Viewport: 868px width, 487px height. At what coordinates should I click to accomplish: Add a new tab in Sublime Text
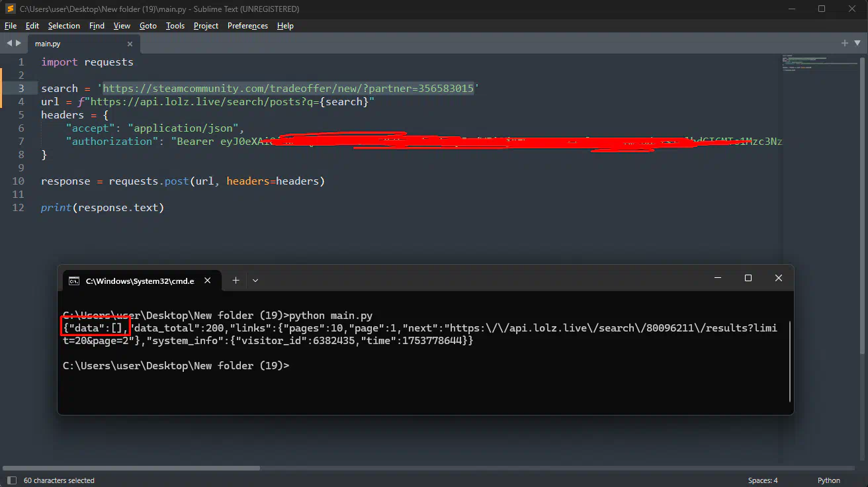pos(845,43)
